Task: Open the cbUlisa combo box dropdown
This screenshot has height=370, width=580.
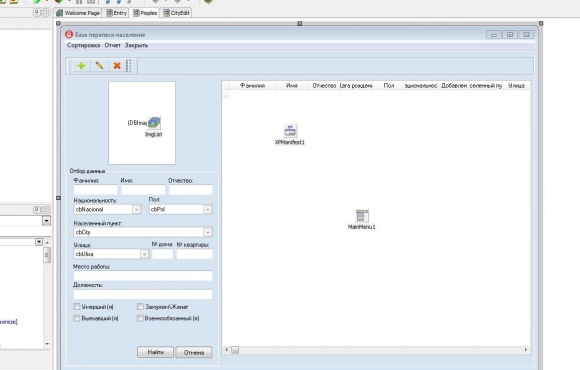Action: pos(144,254)
